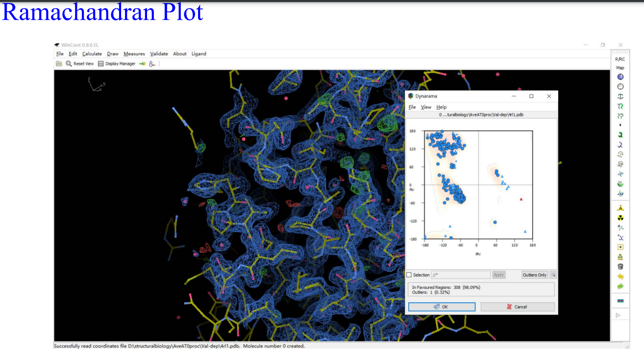Select Mutate and Autofit yellow icon

click(x=620, y=208)
